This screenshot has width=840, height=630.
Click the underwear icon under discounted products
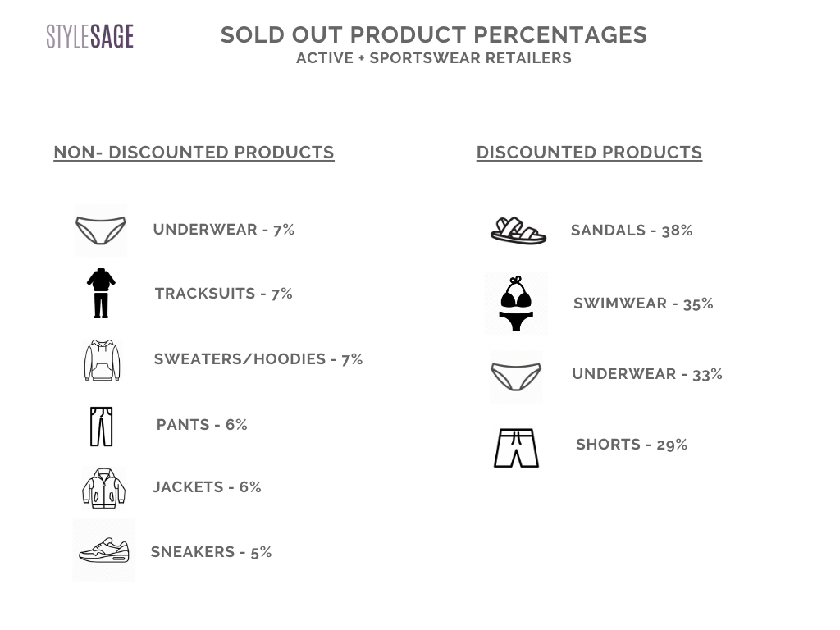[516, 376]
